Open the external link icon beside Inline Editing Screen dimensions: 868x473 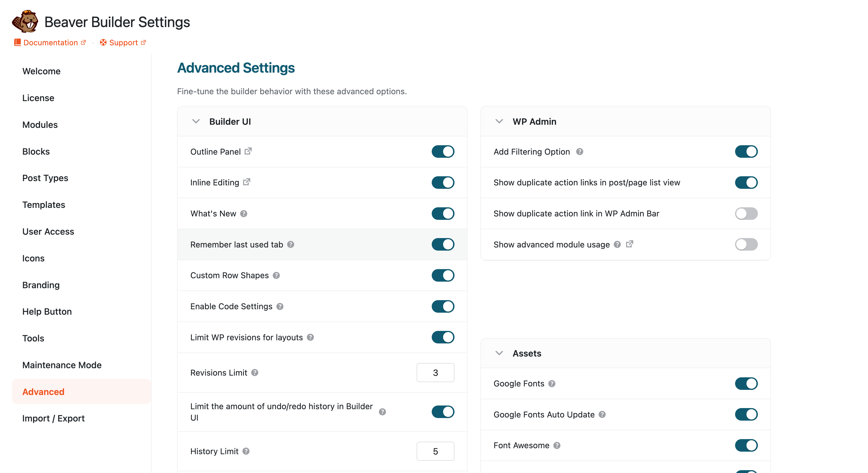click(247, 182)
